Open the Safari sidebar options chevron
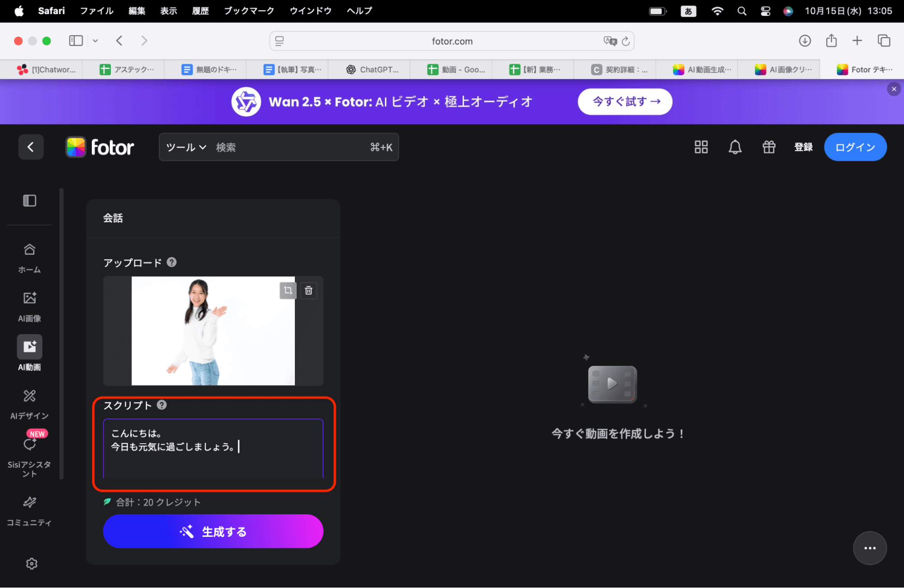The image size is (904, 588). point(95,41)
